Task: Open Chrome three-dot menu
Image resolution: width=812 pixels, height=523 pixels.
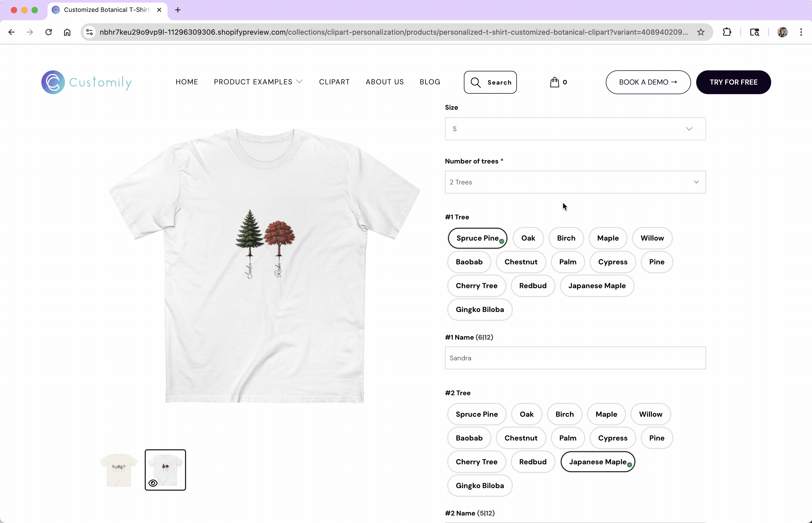Action: pos(801,32)
